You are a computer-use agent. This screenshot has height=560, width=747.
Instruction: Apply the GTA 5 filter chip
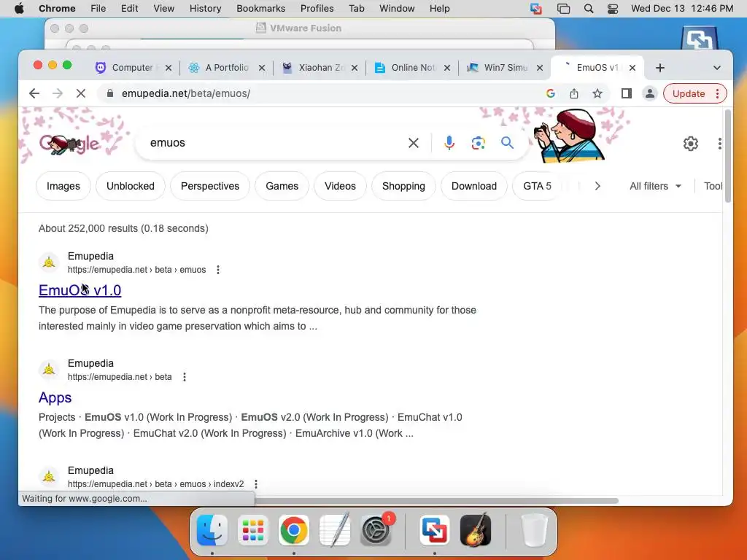(x=537, y=186)
